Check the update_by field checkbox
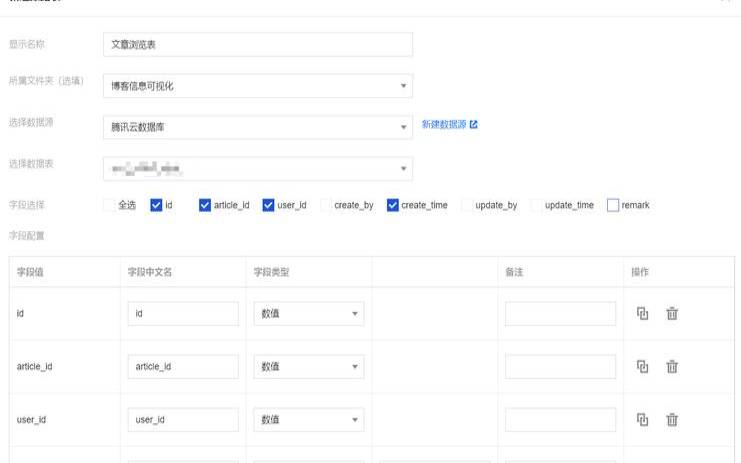Screen dimensions: 741x463 pos(467,205)
